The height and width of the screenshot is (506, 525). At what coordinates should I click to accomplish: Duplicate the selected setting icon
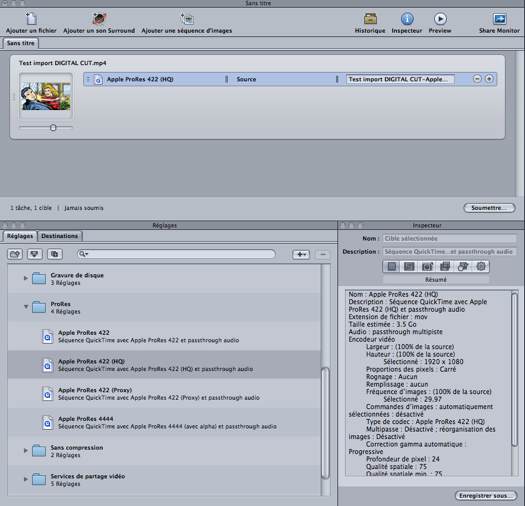point(55,254)
